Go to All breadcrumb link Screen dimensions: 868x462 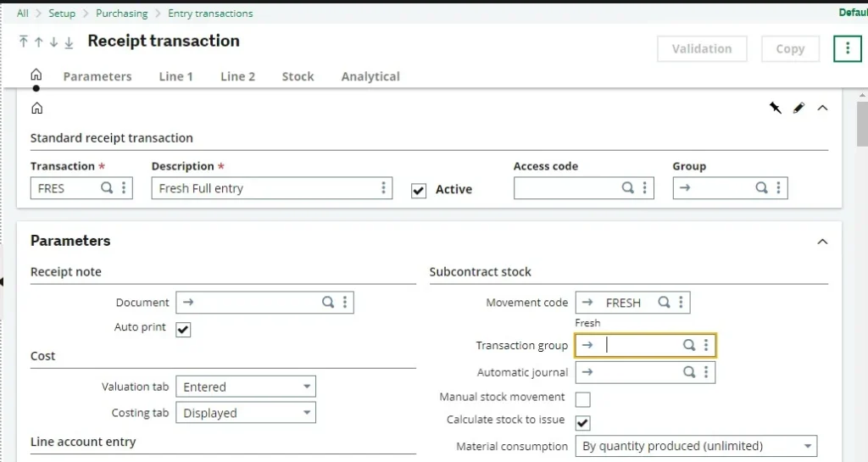point(23,14)
